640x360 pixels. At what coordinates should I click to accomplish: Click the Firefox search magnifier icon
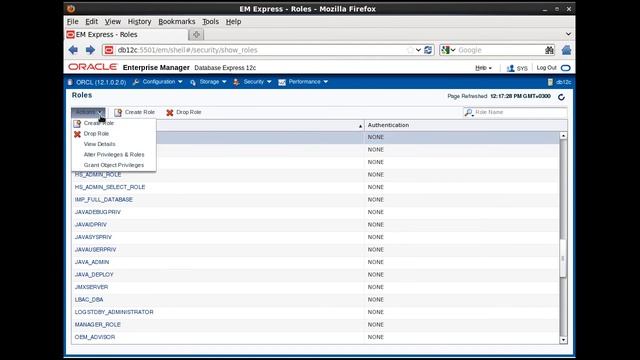(x=549, y=50)
